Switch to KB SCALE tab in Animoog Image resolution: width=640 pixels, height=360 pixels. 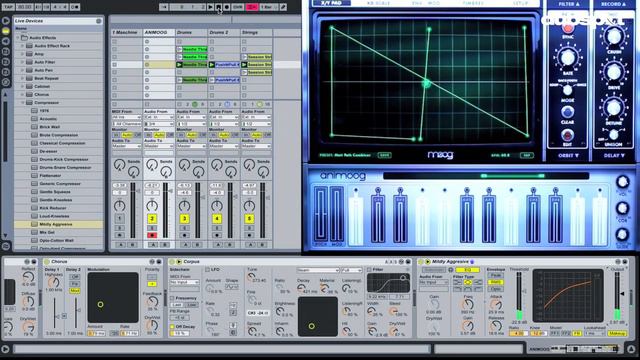pyautogui.click(x=378, y=3)
